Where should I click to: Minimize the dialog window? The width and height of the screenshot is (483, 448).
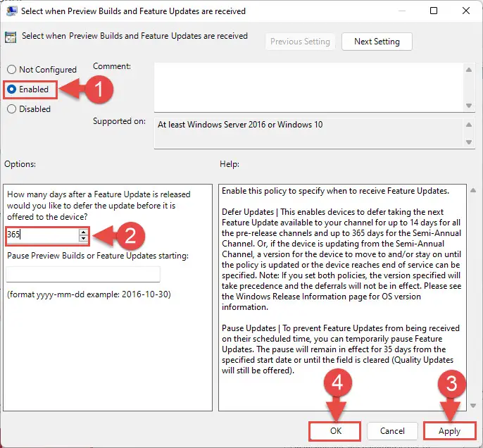(401, 11)
